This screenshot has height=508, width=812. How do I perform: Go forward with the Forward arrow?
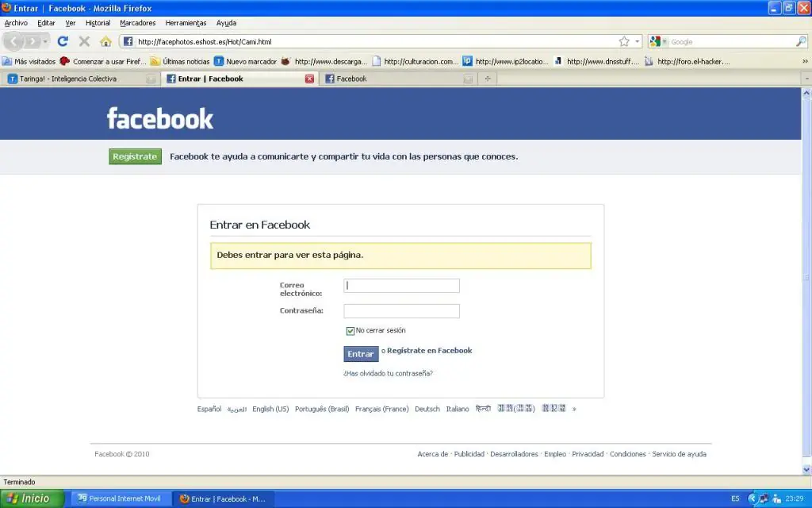click(32, 41)
